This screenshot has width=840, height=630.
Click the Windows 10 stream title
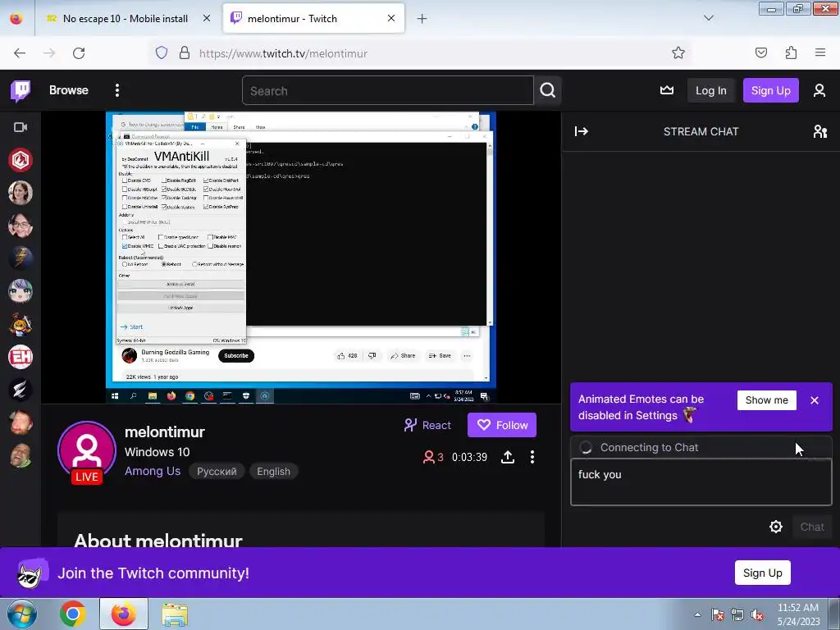coord(157,452)
